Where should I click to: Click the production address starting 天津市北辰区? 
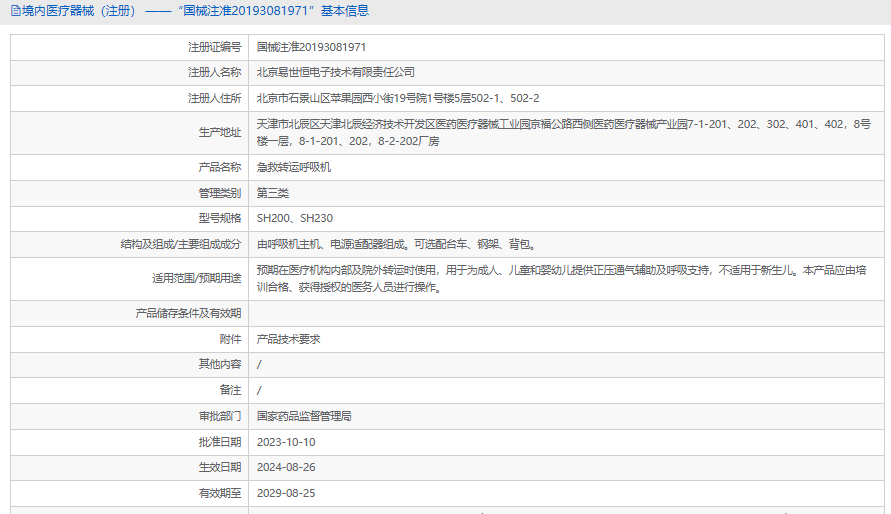pos(564,132)
